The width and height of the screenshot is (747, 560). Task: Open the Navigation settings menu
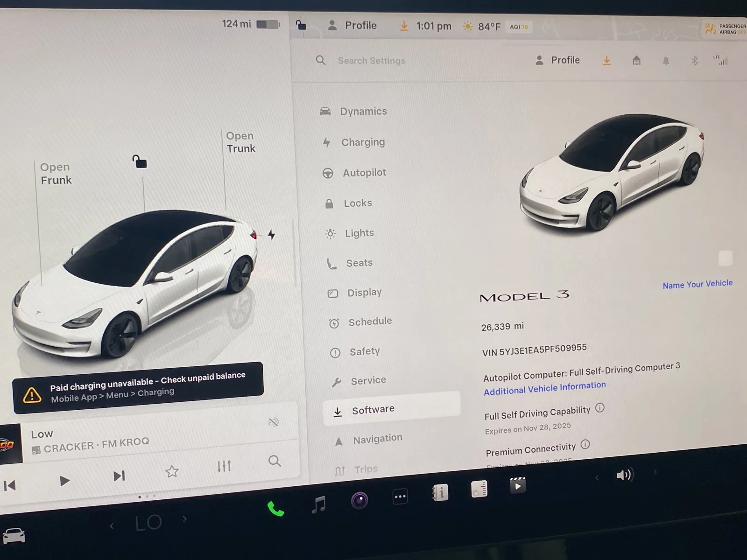click(x=368, y=440)
